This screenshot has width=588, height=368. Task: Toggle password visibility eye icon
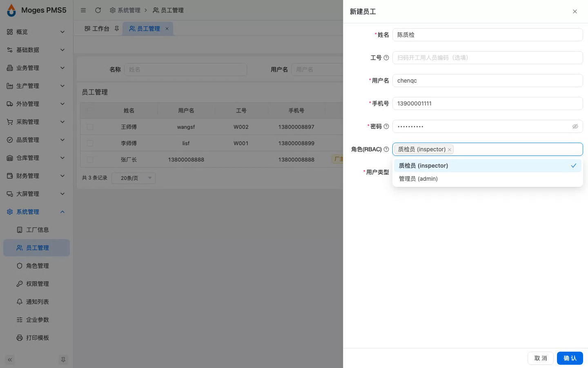tap(575, 126)
